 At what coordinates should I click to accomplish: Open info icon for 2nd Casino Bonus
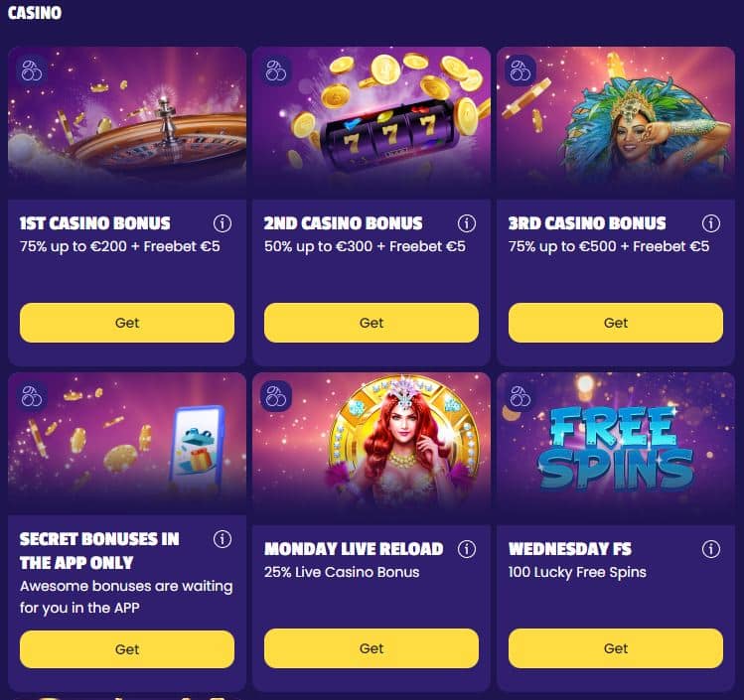(467, 222)
